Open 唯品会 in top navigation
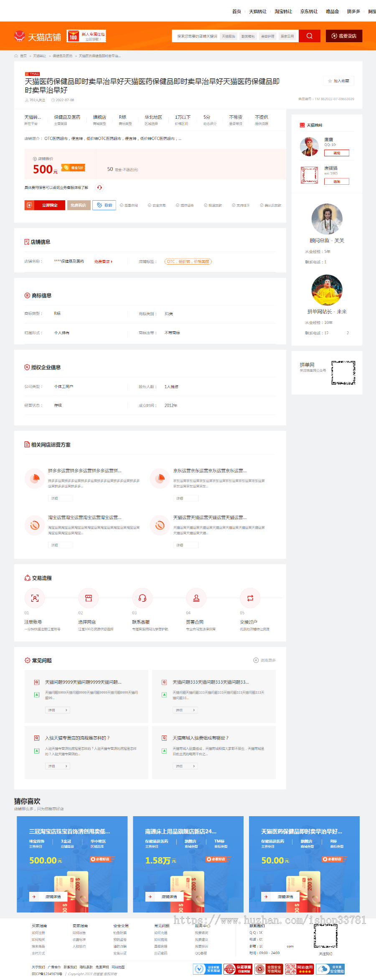 (x=333, y=11)
